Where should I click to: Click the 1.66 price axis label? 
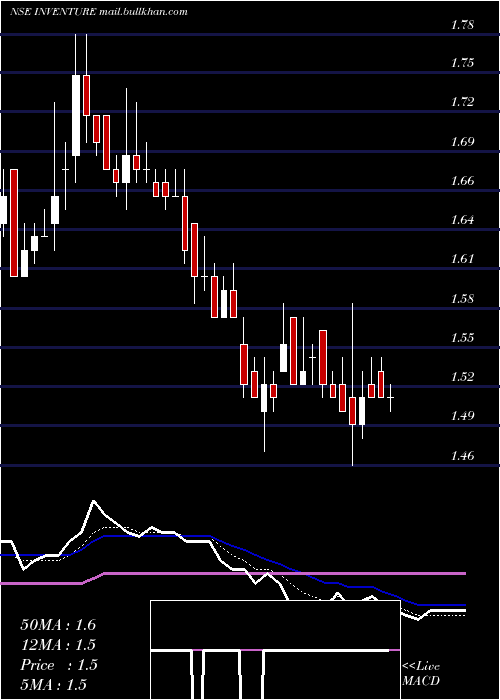point(462,181)
